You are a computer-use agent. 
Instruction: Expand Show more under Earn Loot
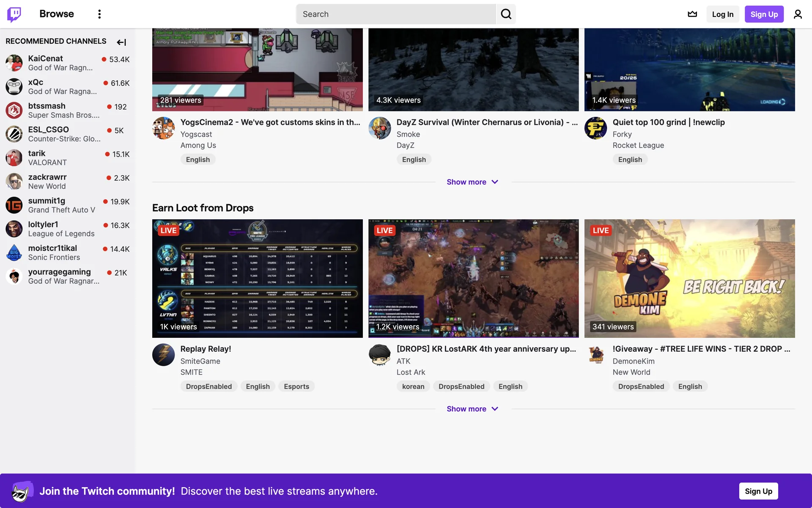pyautogui.click(x=472, y=409)
